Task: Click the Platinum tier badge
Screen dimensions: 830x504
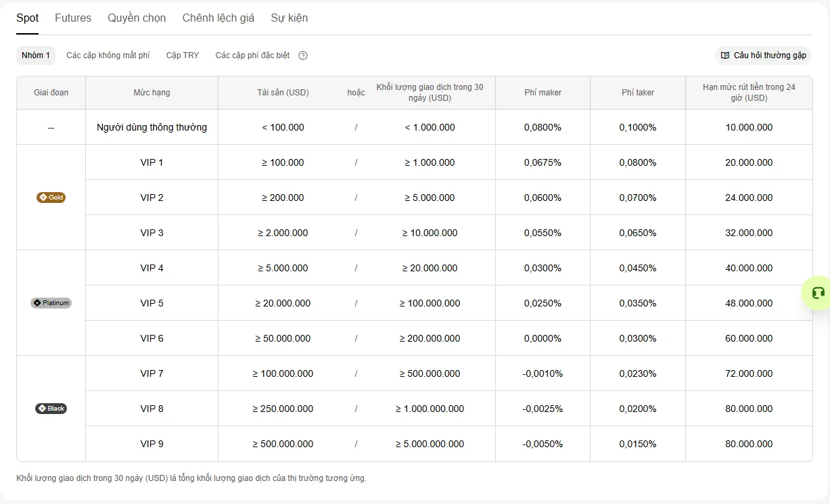Action: (x=51, y=303)
